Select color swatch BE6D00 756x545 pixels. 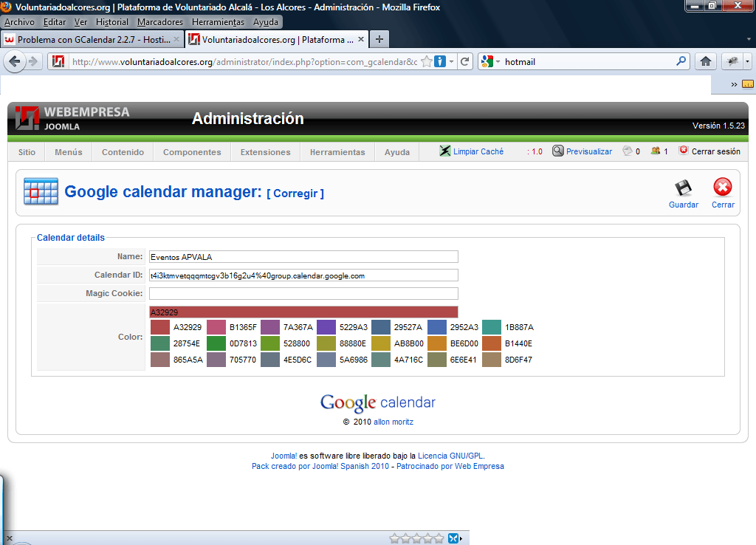437,343
